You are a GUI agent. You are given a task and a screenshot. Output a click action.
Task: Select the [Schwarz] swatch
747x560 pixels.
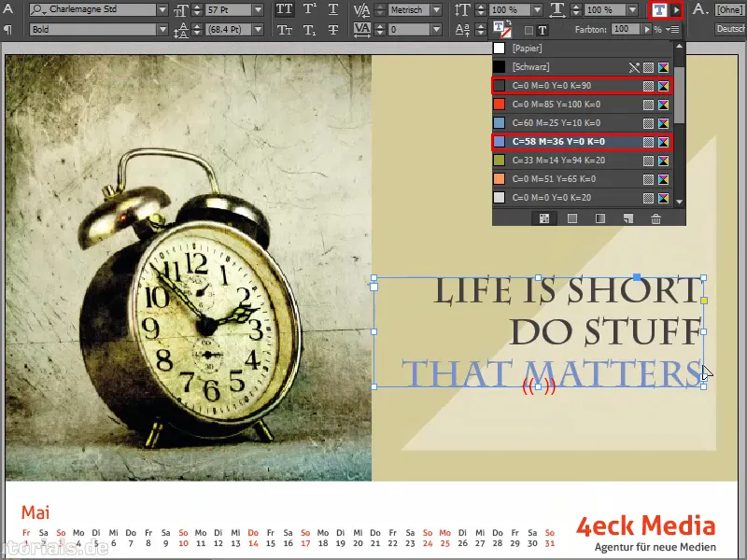point(582,67)
